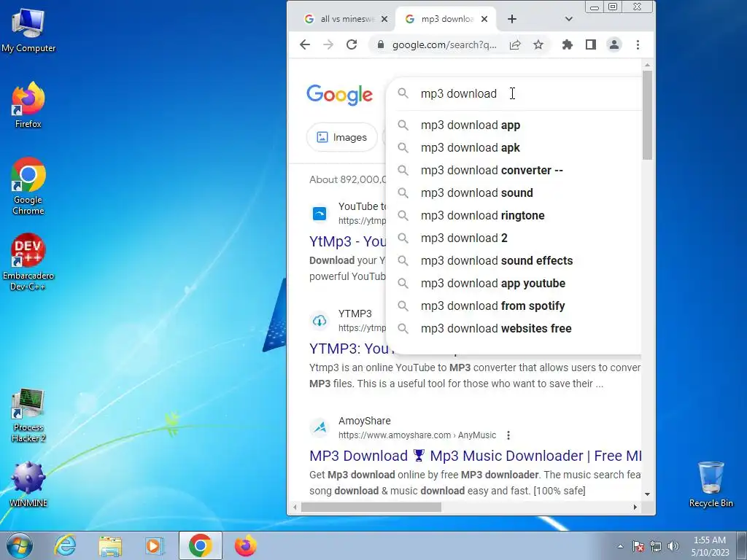Open the Chrome profile avatar
This screenshot has width=747, height=560.
click(614, 44)
